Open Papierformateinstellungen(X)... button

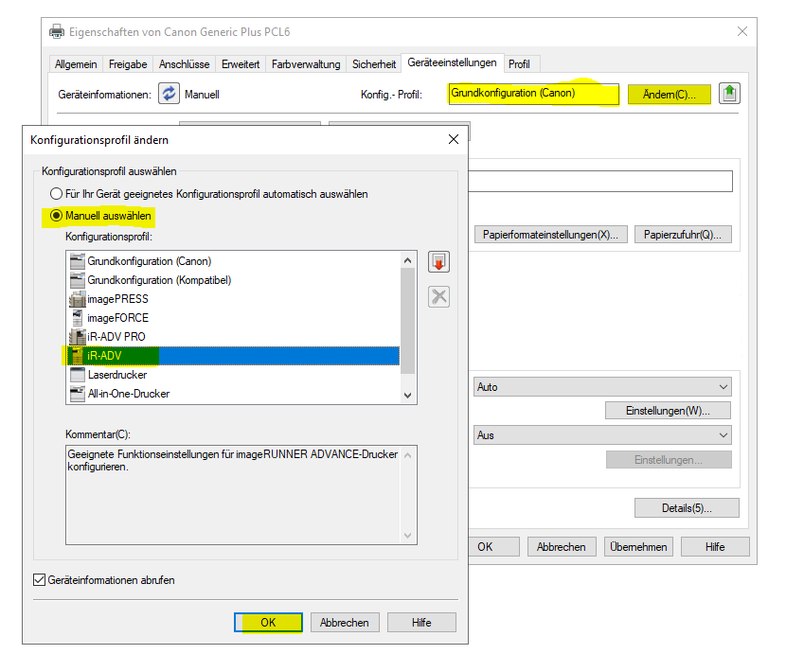click(551, 234)
